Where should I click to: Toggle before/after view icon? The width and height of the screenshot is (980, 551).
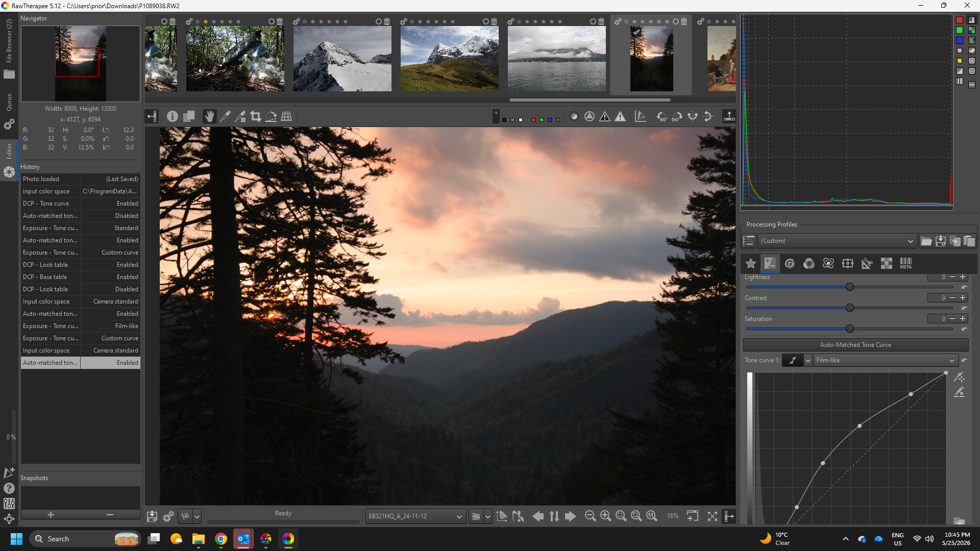(189, 116)
